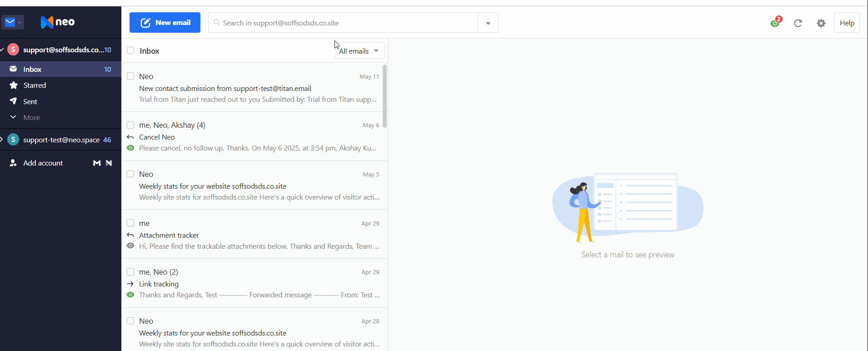Click forward arrow icon on Link tracking email
This screenshot has height=351, width=868.
click(x=130, y=284)
